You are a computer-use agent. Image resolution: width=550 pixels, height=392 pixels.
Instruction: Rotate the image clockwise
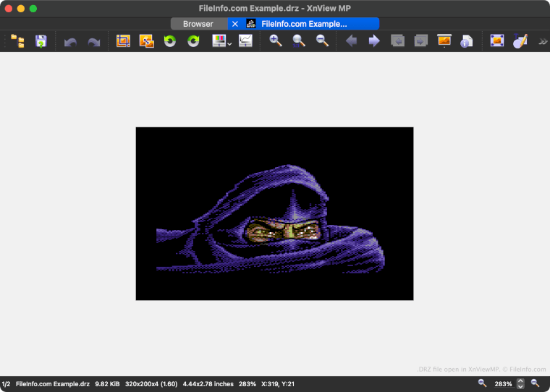tap(193, 41)
